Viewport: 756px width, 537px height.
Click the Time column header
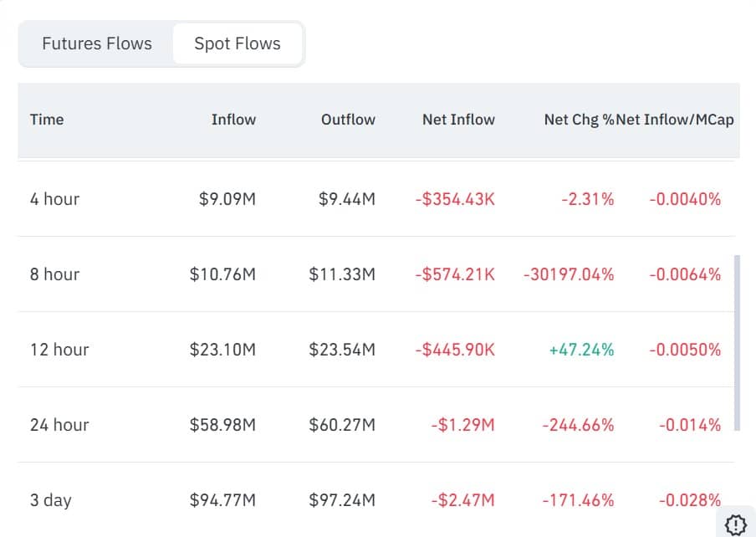click(47, 120)
